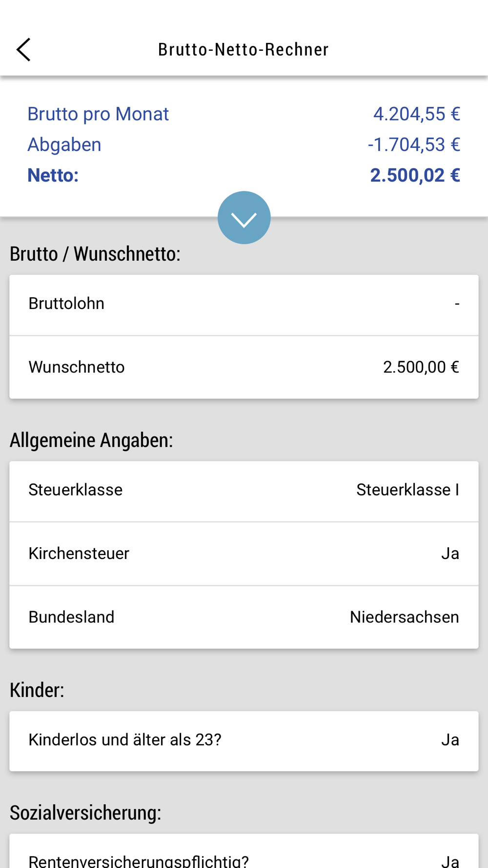This screenshot has width=488, height=868.
Task: Tap the Niedersachsen value text
Action: click(x=405, y=617)
